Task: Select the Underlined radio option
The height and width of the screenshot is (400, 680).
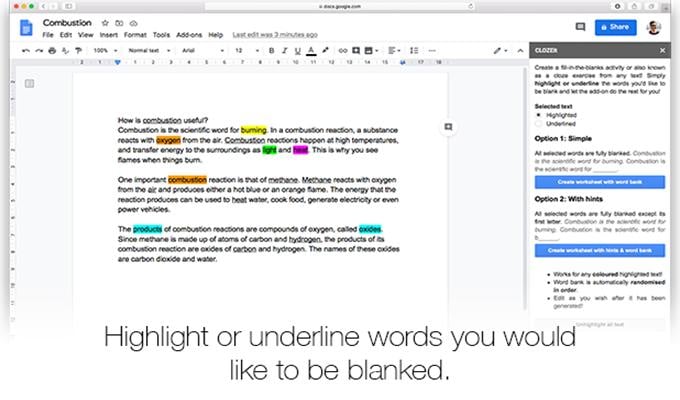Action: pos(538,124)
